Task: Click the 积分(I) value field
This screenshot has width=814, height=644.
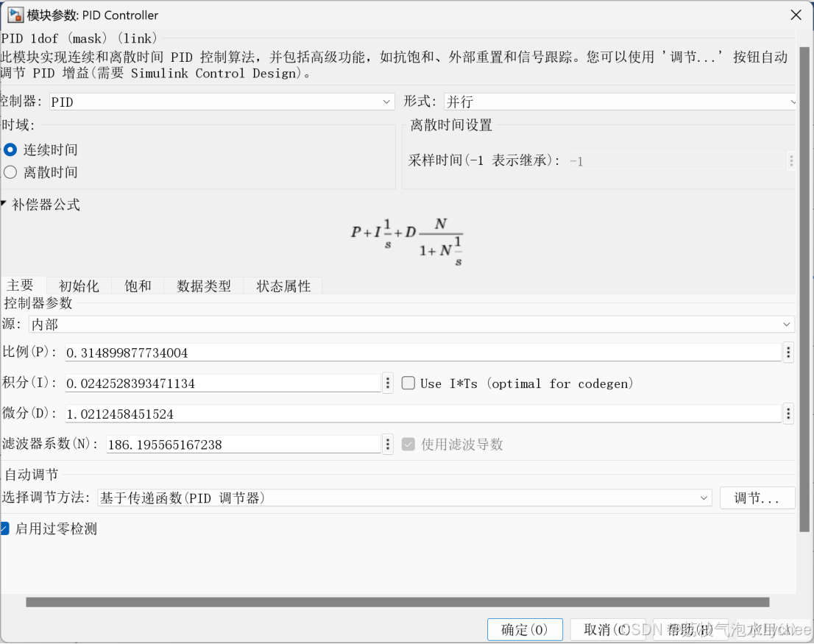Action: point(223,383)
